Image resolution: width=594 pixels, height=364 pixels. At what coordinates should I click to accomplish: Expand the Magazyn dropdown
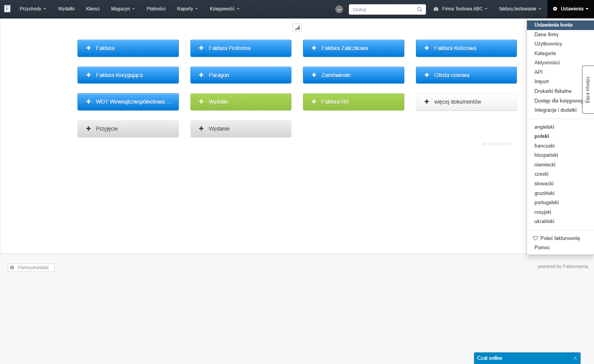click(x=123, y=9)
